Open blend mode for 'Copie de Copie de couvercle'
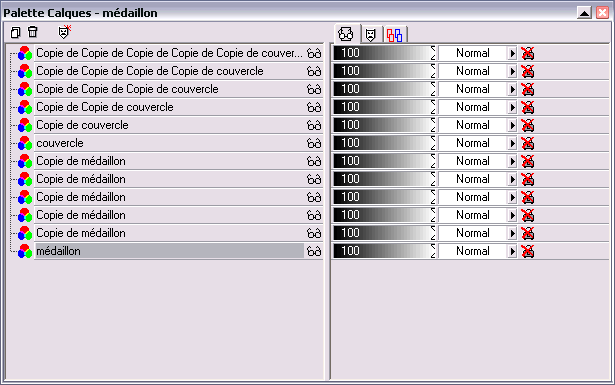Image resolution: width=615 pixels, height=385 pixels. [473, 107]
